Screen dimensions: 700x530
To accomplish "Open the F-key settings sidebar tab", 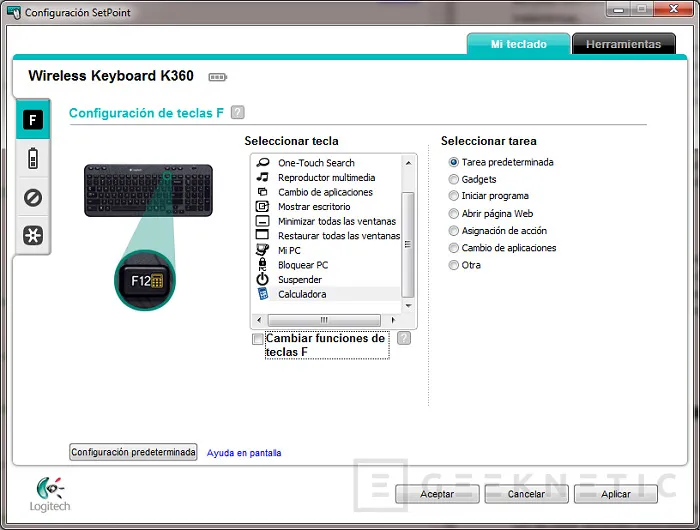I will pos(33,120).
